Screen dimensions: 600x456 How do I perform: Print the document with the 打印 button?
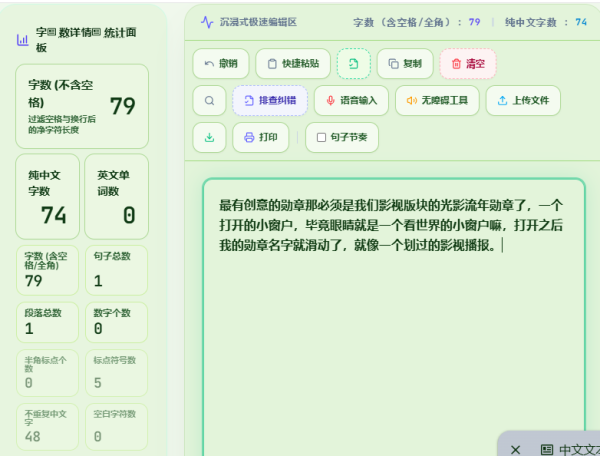point(261,137)
